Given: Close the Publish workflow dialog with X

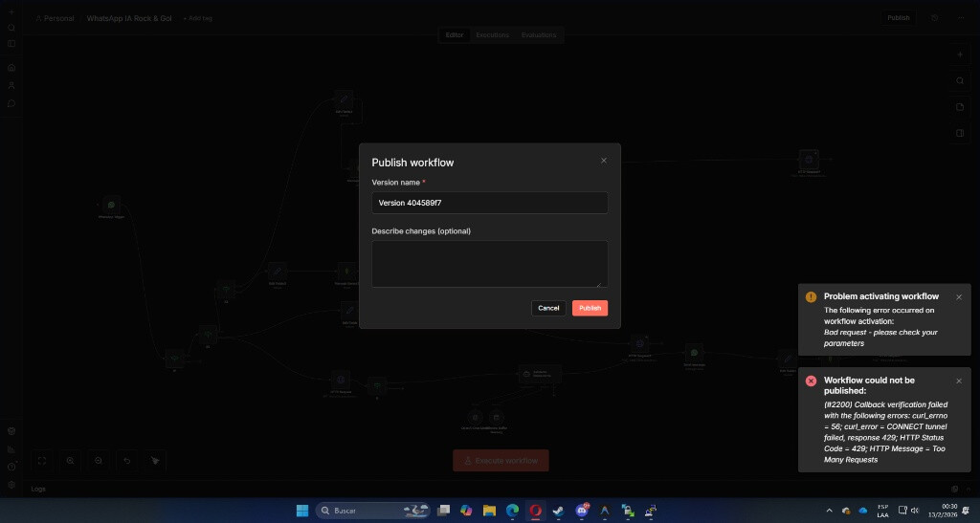Looking at the screenshot, I should [x=604, y=161].
